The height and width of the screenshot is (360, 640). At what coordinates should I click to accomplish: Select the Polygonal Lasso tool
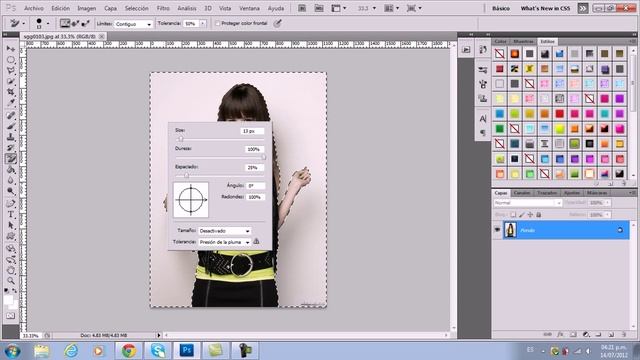(x=11, y=71)
